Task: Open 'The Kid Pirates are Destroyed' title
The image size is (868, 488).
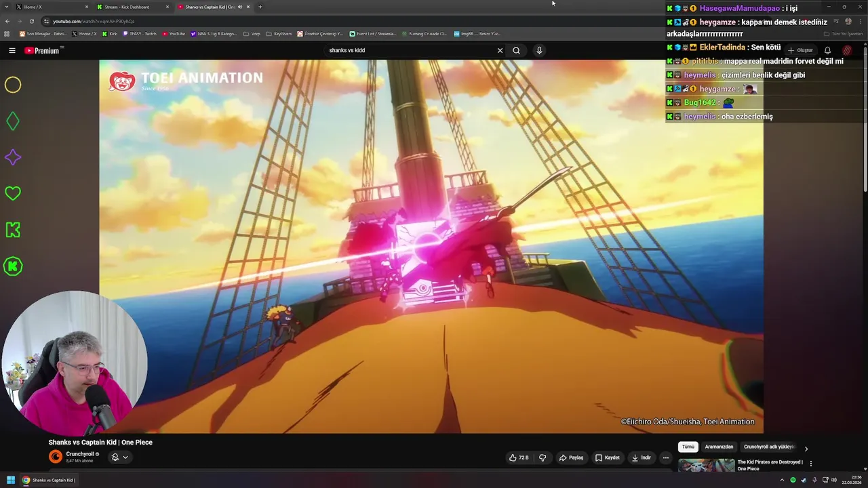Action: [770, 465]
